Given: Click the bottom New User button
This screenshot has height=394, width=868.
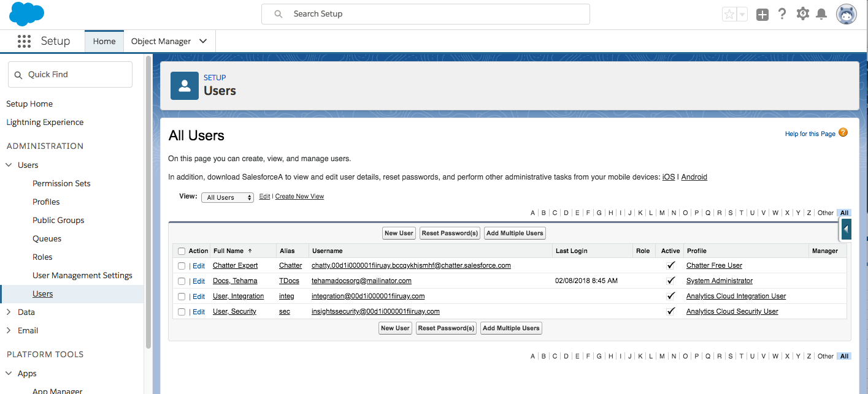Looking at the screenshot, I should 395,328.
